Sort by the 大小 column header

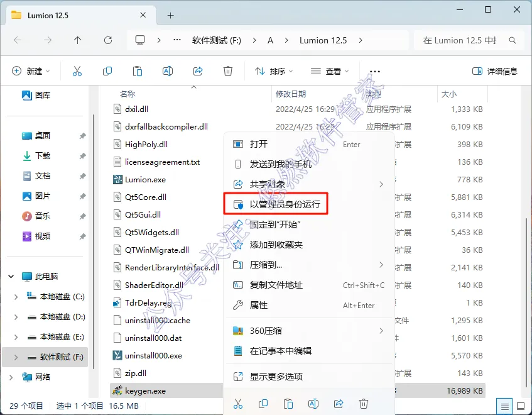click(449, 94)
